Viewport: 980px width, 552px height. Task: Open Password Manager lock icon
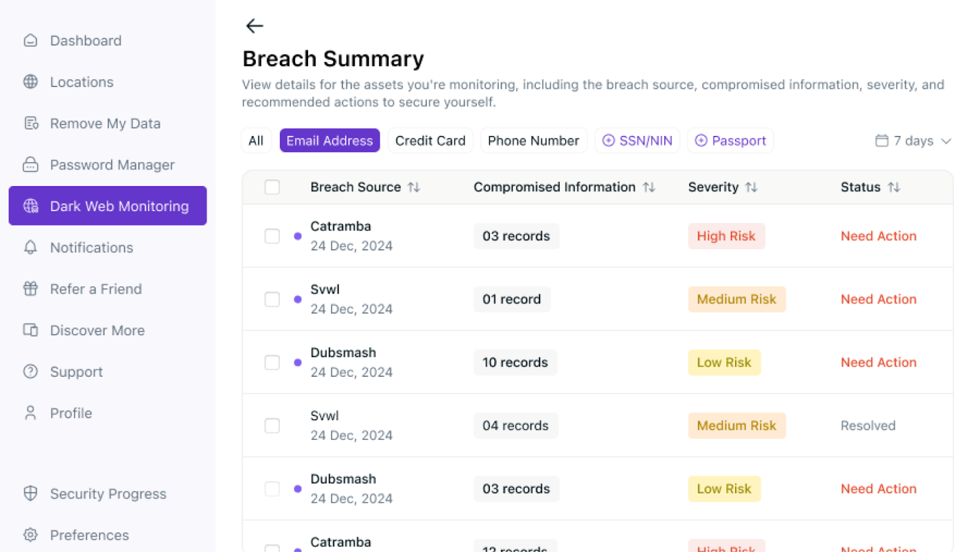pyautogui.click(x=31, y=165)
